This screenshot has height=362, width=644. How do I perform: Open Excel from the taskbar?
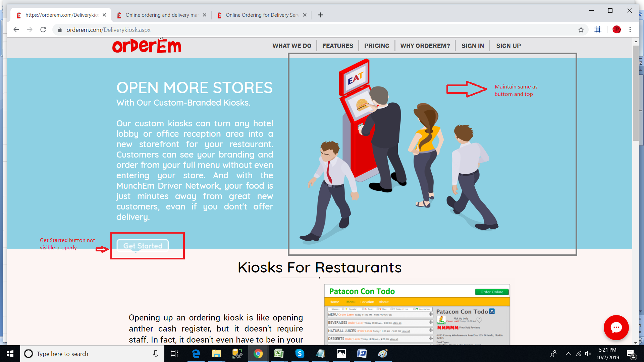point(279,354)
